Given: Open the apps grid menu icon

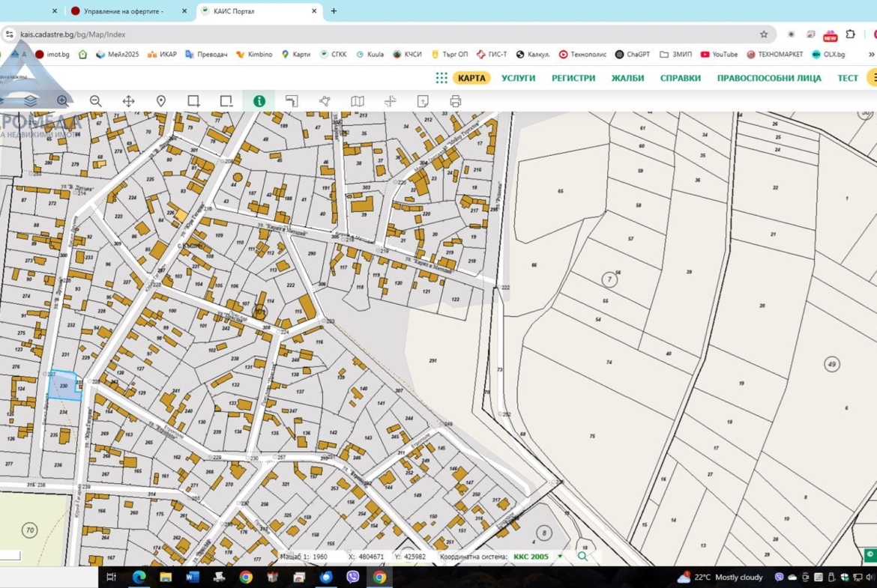Looking at the screenshot, I should tap(441, 78).
